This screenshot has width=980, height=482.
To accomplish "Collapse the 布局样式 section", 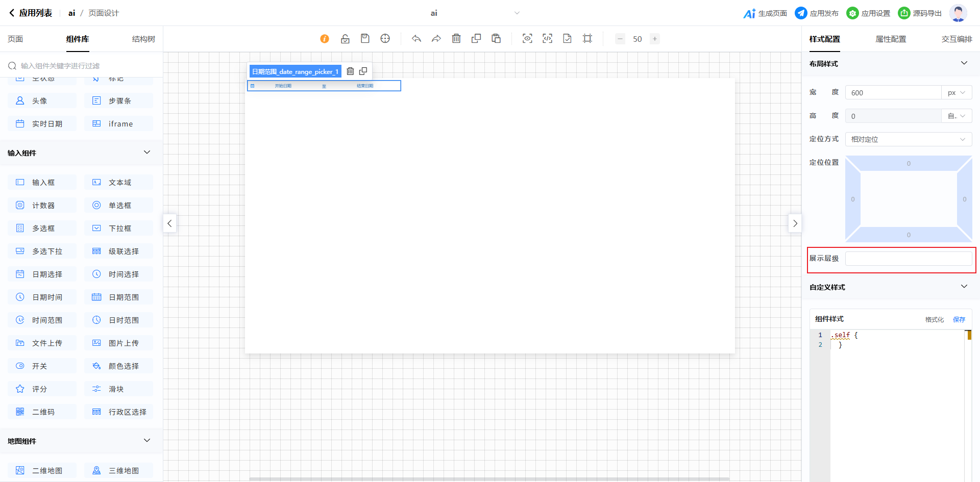I will 964,63.
